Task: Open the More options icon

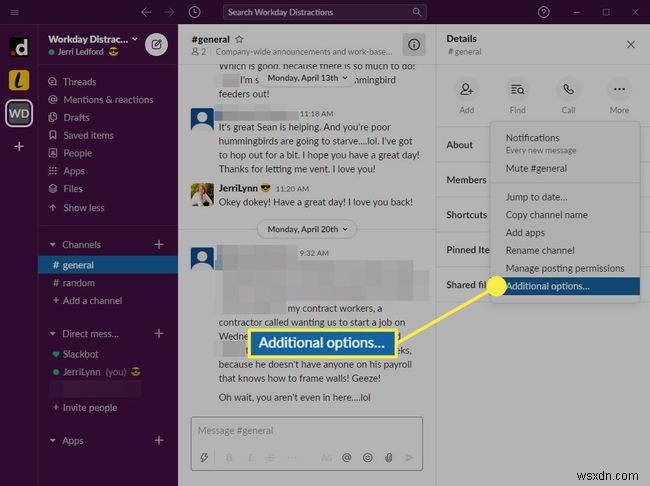Action: [x=619, y=90]
